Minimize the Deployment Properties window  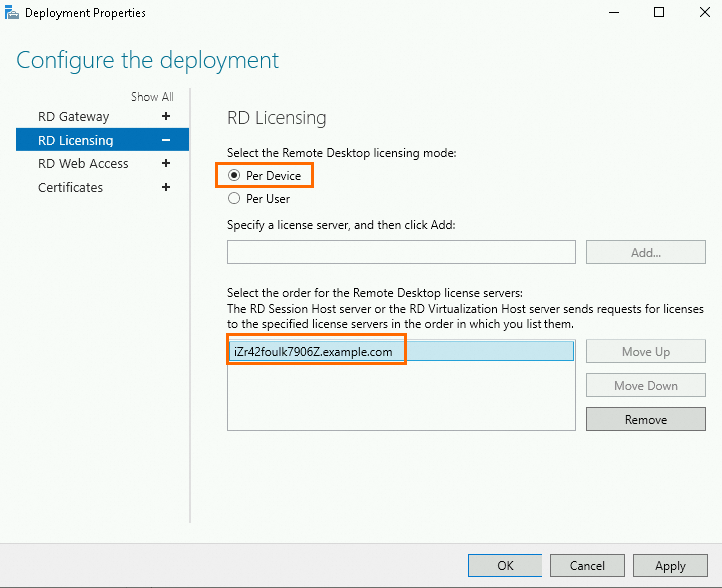click(614, 12)
